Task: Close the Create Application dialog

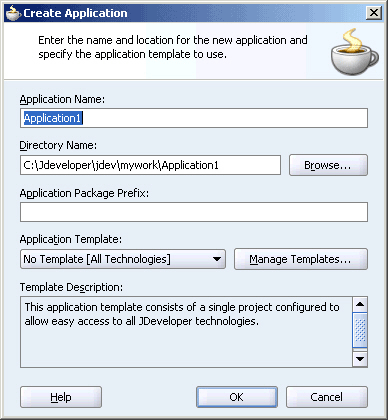Action: [374, 13]
